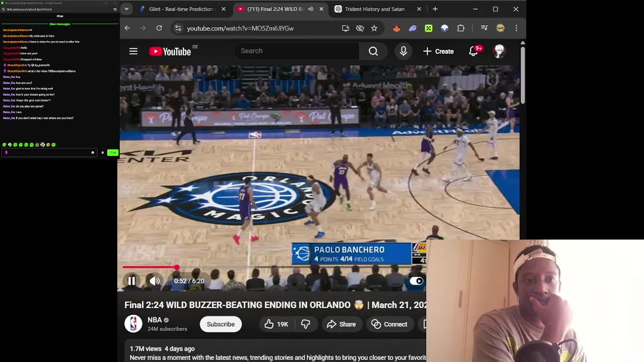Click the Create button on YouTube
Image resolution: width=644 pixels, height=362 pixels.
439,51
